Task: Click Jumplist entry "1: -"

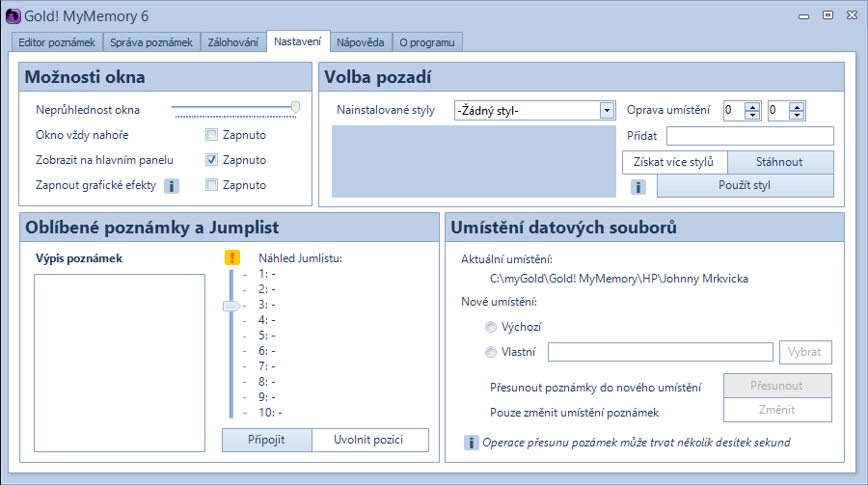Action: tap(267, 274)
